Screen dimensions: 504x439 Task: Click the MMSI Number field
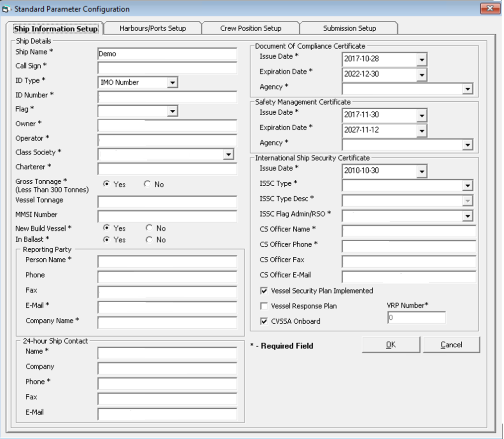(x=167, y=216)
